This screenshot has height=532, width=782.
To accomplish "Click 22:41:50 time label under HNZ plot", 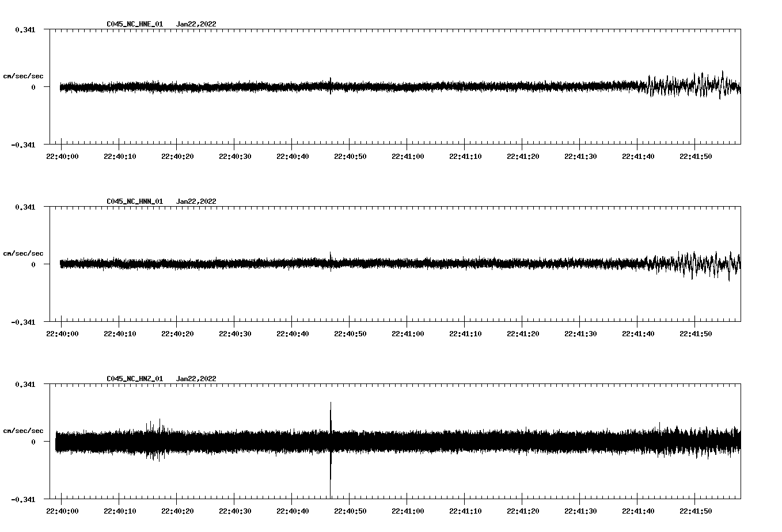I will 696,511.
